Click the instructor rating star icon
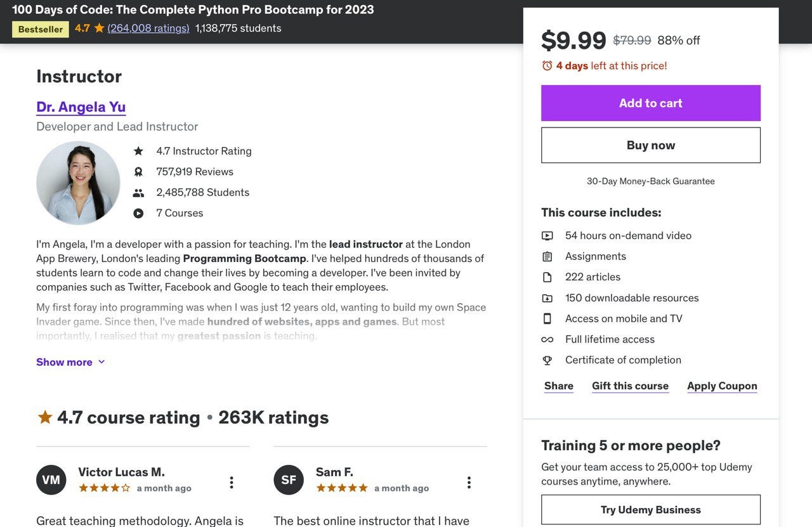This screenshot has width=812, height=527. (138, 150)
